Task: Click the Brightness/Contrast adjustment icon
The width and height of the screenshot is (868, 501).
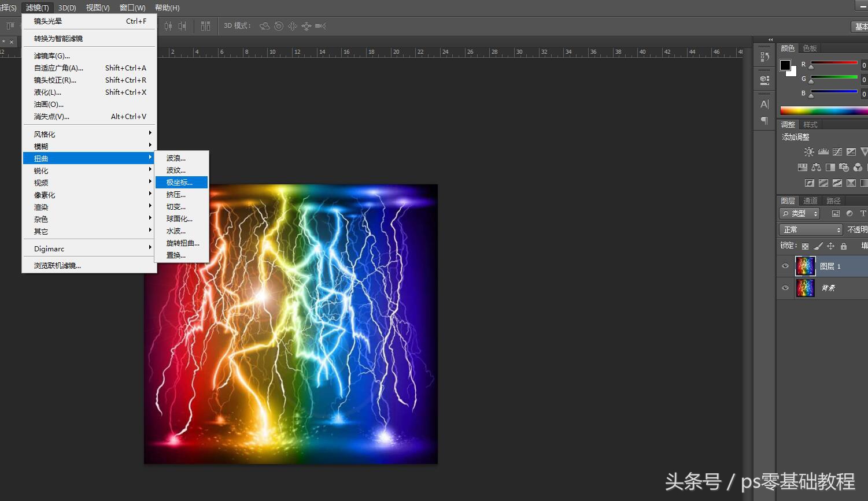Action: tap(808, 152)
